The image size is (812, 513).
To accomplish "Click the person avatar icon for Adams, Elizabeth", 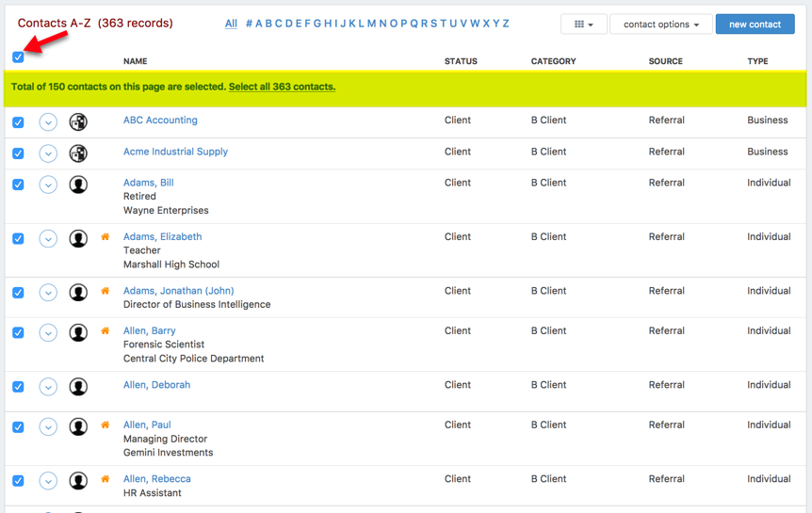I will pos(78,239).
